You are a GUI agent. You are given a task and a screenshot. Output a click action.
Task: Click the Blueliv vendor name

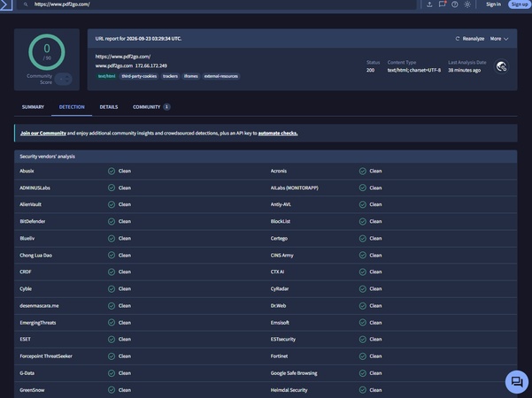coord(27,238)
